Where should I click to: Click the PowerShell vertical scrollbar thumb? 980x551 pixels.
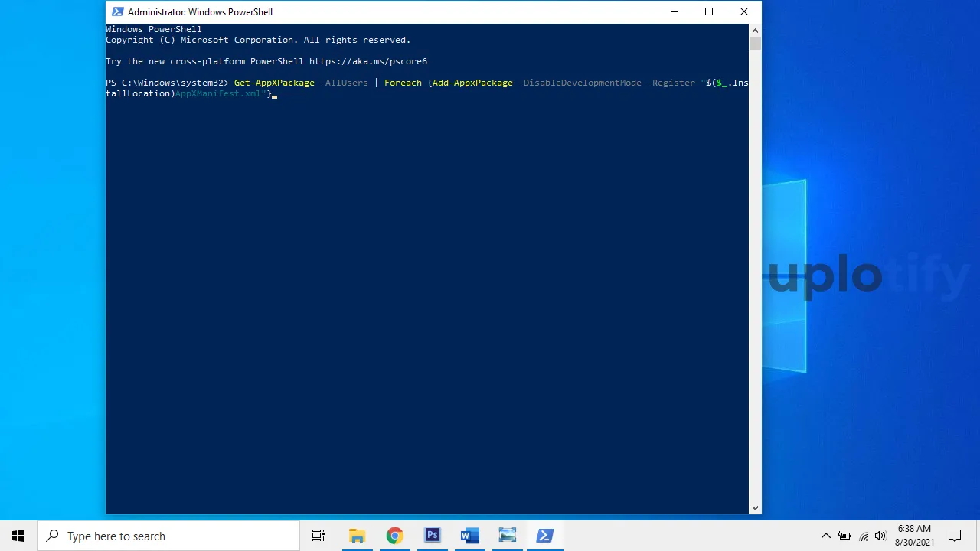coord(755,43)
